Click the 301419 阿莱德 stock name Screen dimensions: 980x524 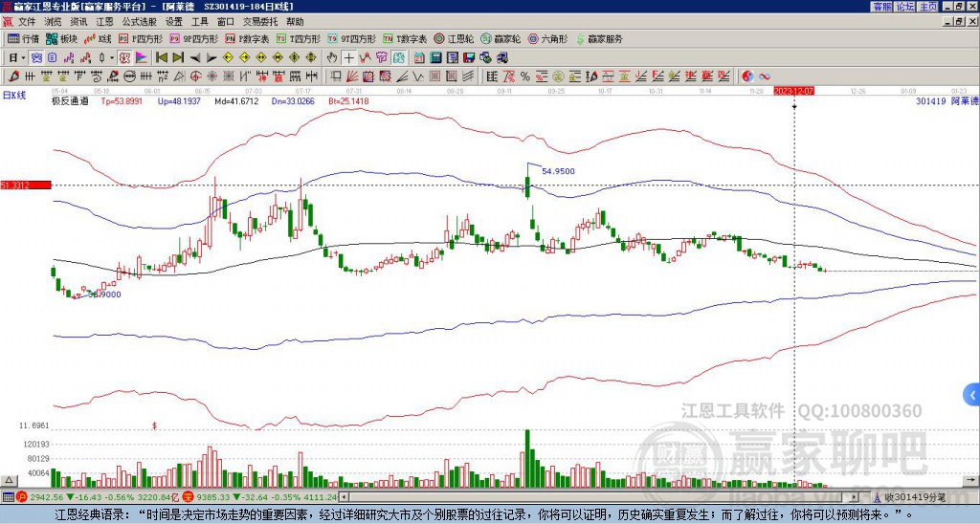click(947, 100)
